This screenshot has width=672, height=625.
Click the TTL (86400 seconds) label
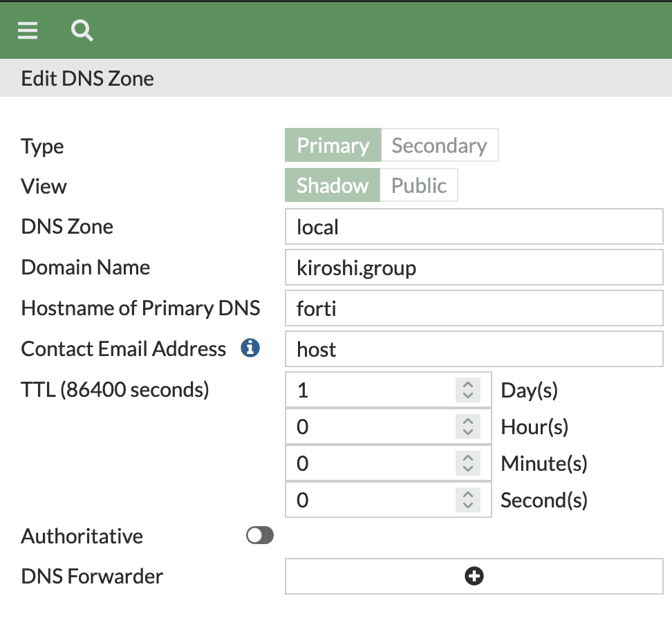(x=115, y=390)
